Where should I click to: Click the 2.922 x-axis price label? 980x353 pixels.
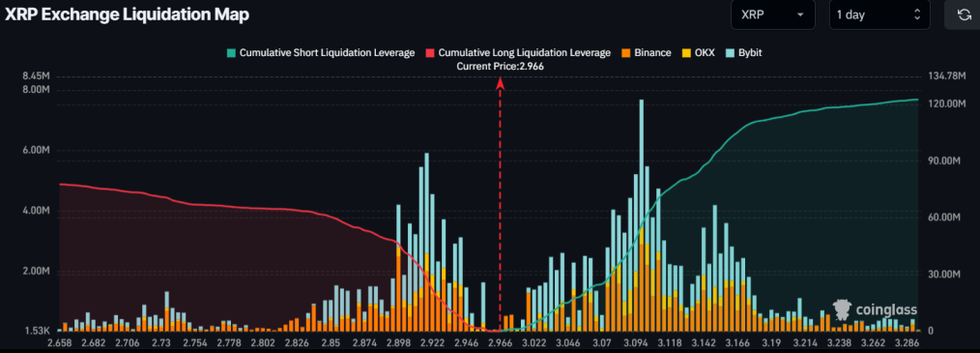[433, 343]
